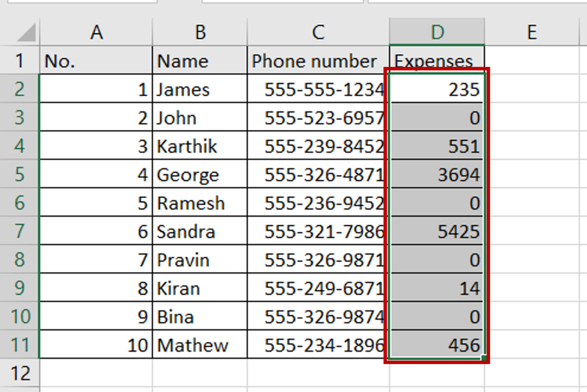Click the cell showing 5425
This screenshot has height=392, width=587.
click(436, 231)
